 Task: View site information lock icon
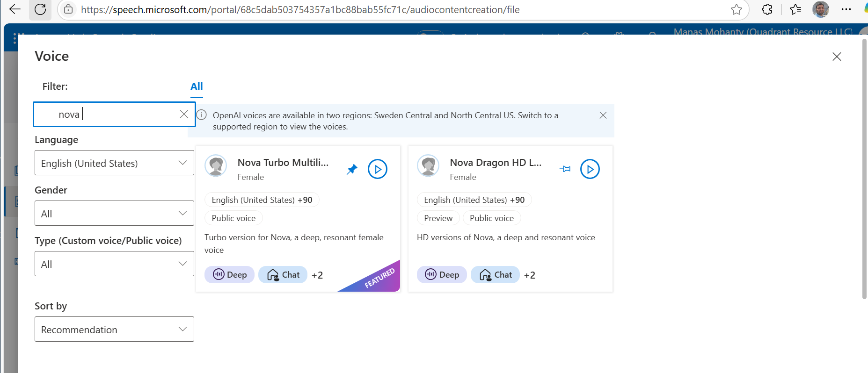pos(68,9)
